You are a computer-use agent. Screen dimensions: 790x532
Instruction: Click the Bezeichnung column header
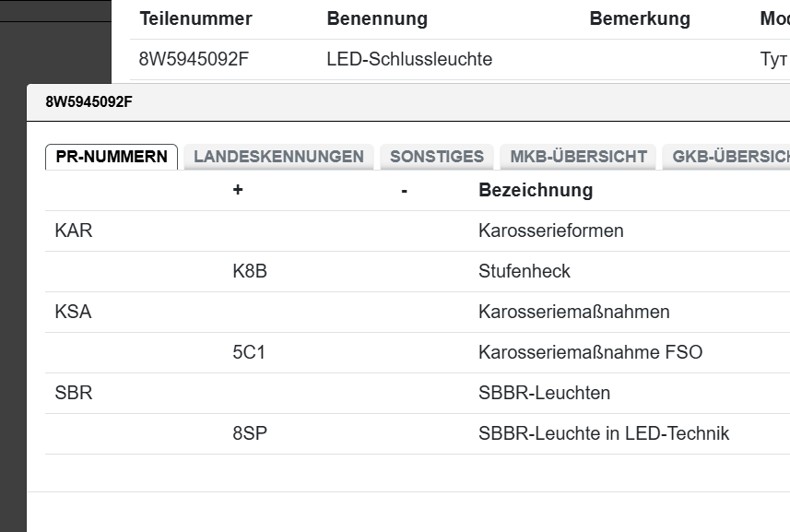coord(536,191)
